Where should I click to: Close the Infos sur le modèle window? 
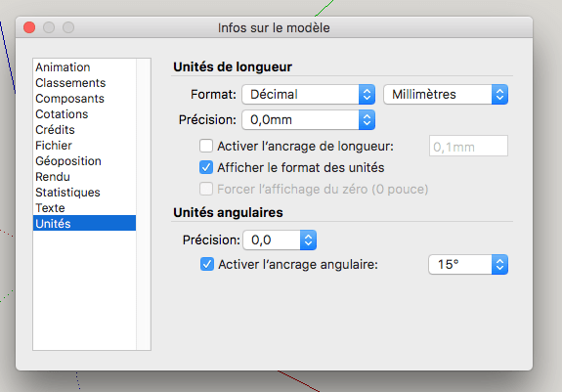(x=29, y=27)
